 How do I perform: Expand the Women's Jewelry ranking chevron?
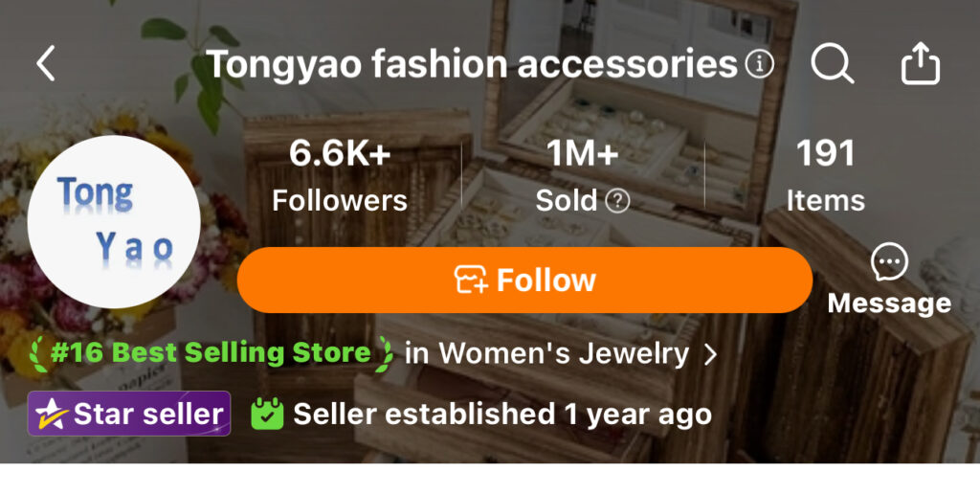click(710, 354)
